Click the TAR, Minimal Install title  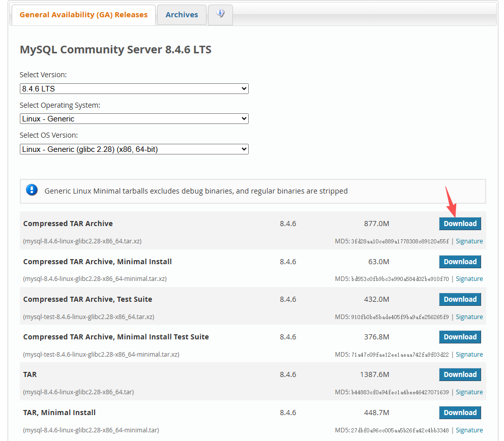coord(60,413)
